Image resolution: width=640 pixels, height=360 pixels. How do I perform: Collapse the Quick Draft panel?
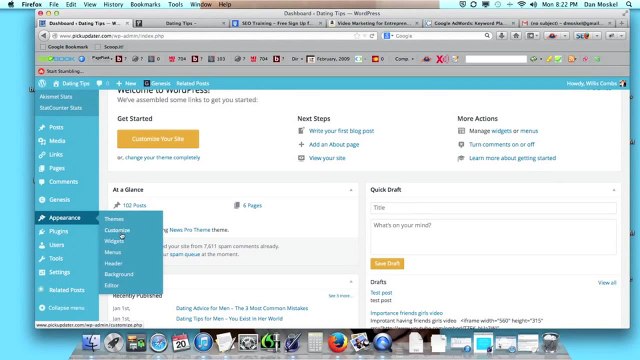coord(614,190)
